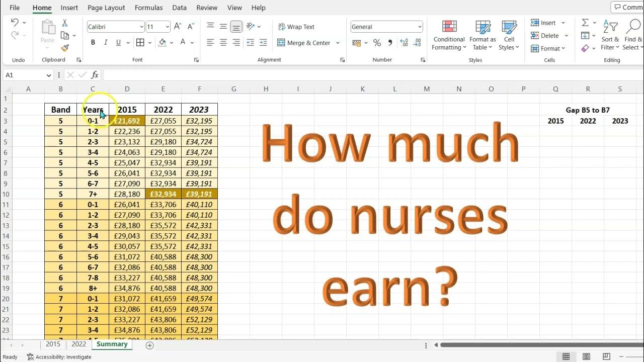
Task: Open Conditional Formatting menu
Action: (x=449, y=35)
